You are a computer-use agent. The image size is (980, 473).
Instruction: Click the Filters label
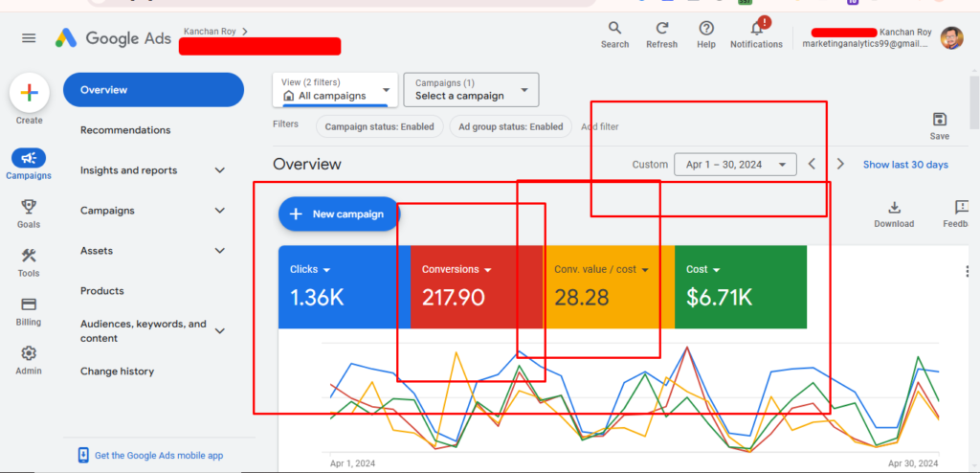coord(285,124)
